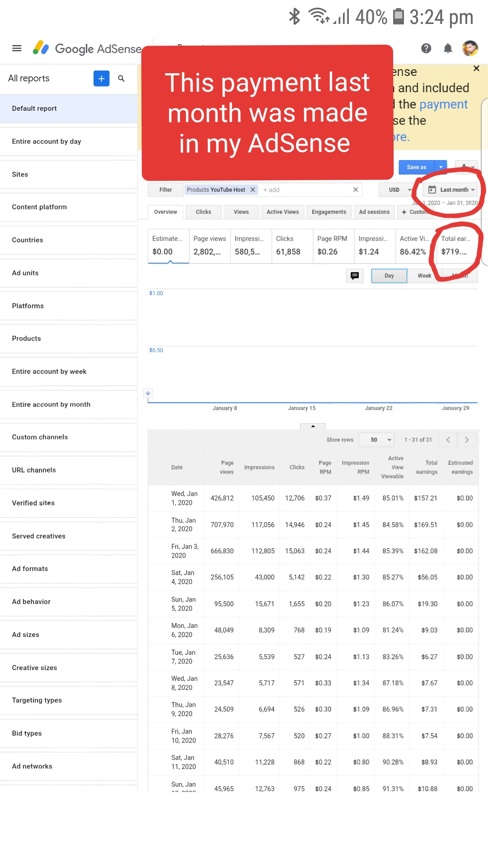The width and height of the screenshot is (488, 868).
Task: Add a new report with plus button
Action: click(101, 78)
